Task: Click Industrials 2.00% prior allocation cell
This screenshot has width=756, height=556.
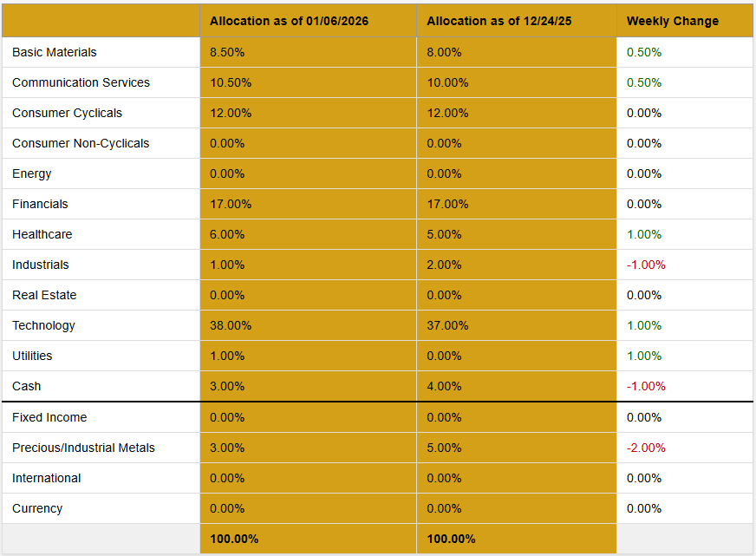Action: [x=517, y=265]
